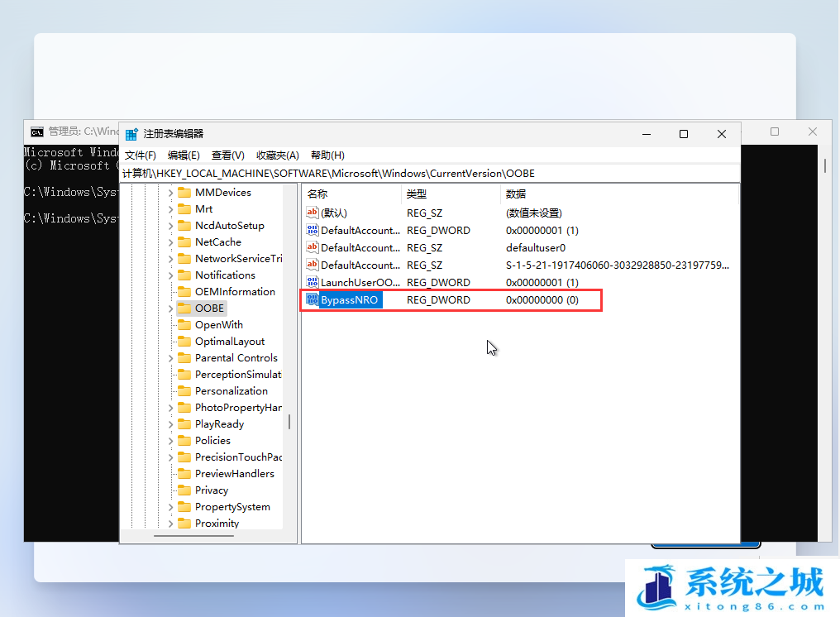Click the PlayReady folder icon
Image resolution: width=840 pixels, height=617 pixels.
point(184,424)
